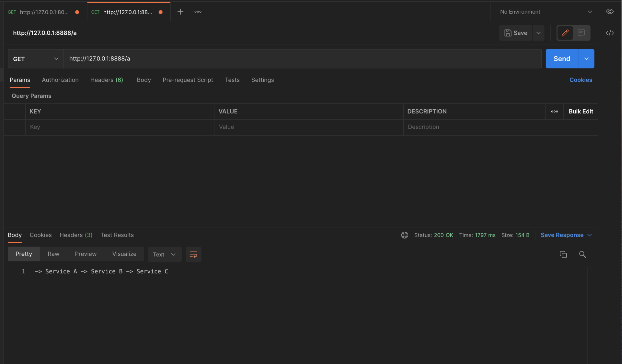The height and width of the screenshot is (364, 622).
Task: Switch response view to Preview
Action: pos(86,254)
